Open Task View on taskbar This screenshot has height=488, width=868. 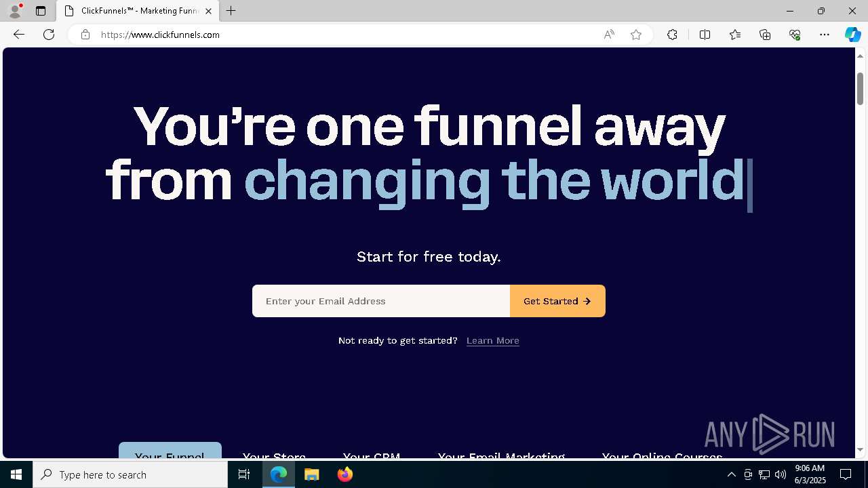pyautogui.click(x=244, y=474)
